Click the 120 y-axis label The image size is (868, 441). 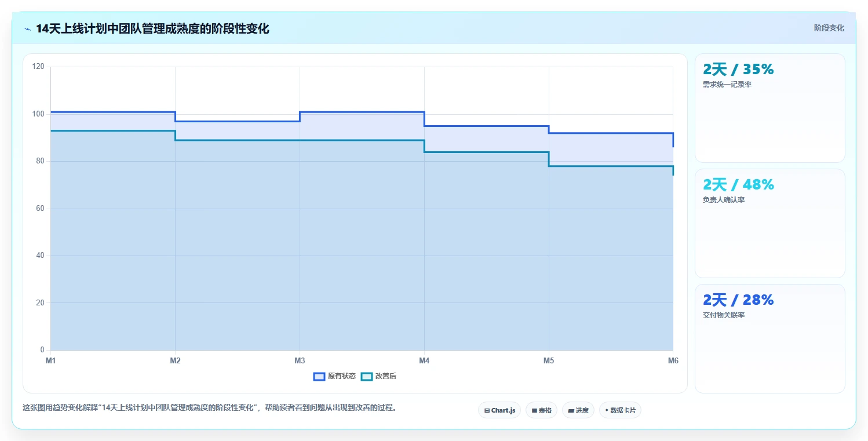pos(38,67)
